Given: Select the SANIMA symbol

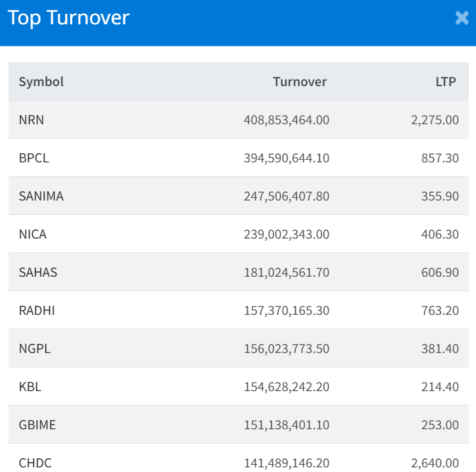Looking at the screenshot, I should 41,196.
